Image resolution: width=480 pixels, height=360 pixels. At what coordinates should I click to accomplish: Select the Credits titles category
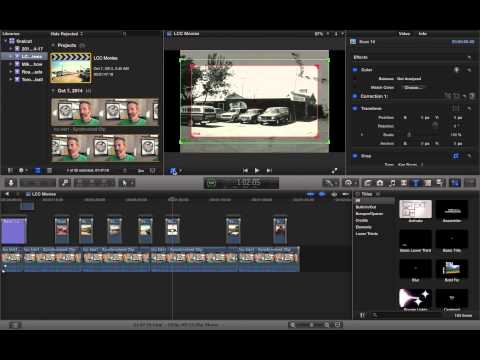(362, 220)
